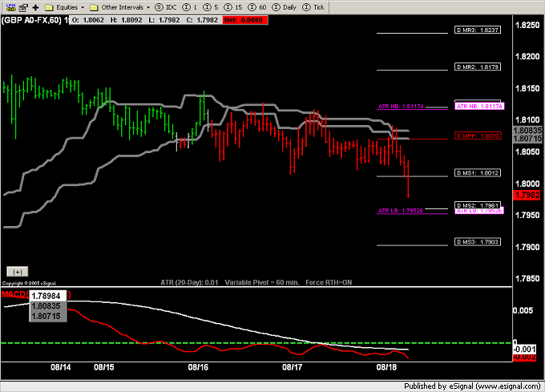Click the ATR (20-Day): 0.01 text

click(x=189, y=282)
